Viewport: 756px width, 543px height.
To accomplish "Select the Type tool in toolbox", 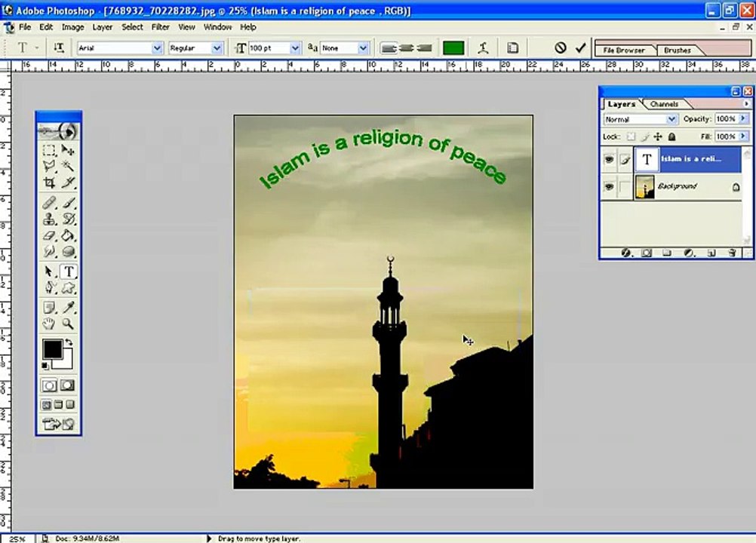I will pyautogui.click(x=68, y=271).
